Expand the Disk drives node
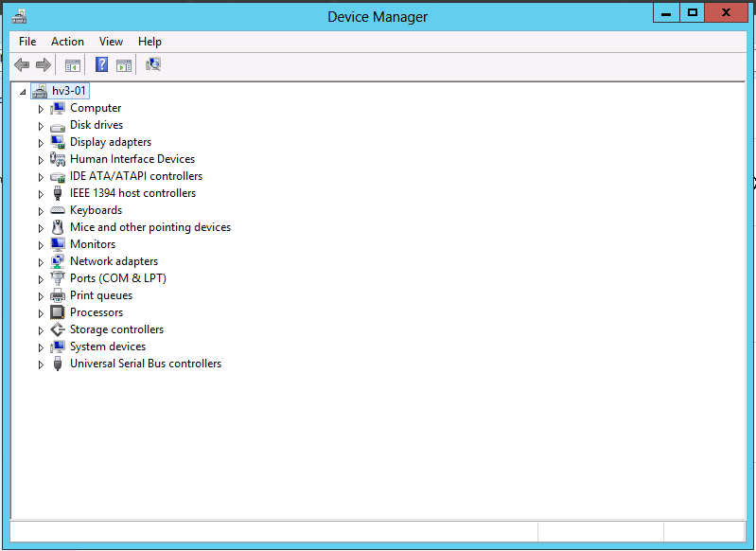This screenshot has height=551, width=756. 41,126
